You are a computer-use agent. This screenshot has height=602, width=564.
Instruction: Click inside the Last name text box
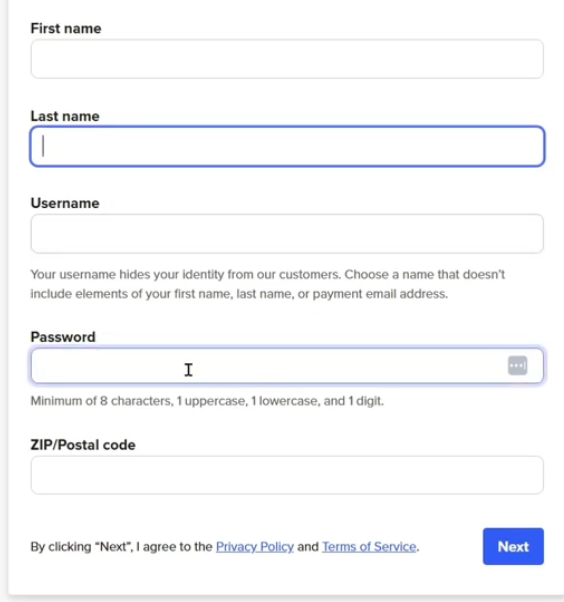click(287, 146)
